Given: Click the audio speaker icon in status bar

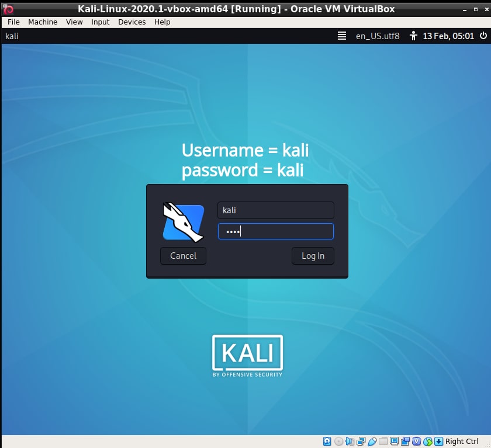Looking at the screenshot, I should click(350, 441).
